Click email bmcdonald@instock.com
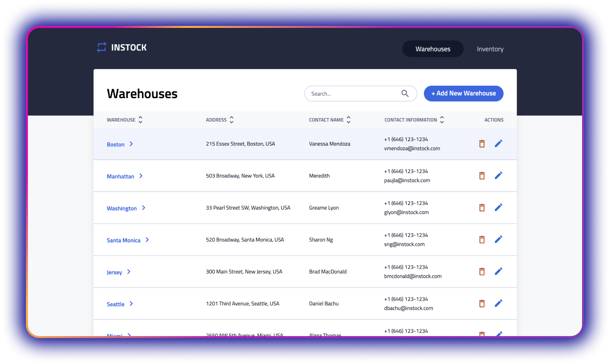610x364 pixels. (413, 276)
